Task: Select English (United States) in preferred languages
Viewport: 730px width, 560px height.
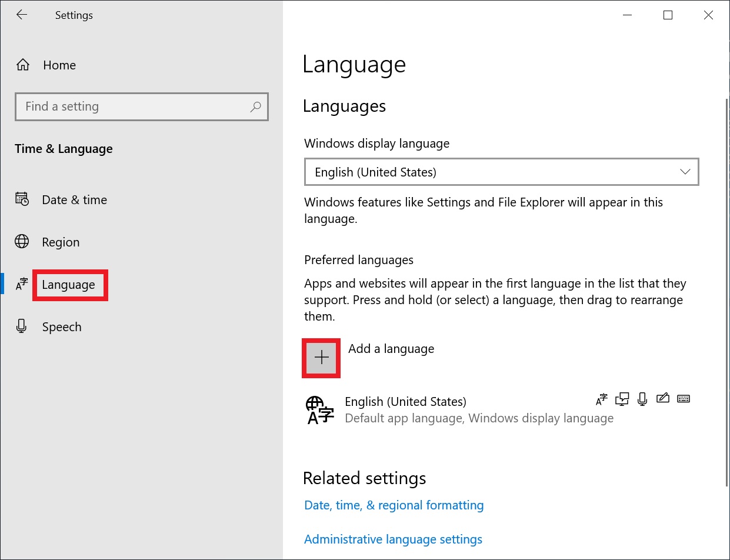Action: tap(499, 409)
